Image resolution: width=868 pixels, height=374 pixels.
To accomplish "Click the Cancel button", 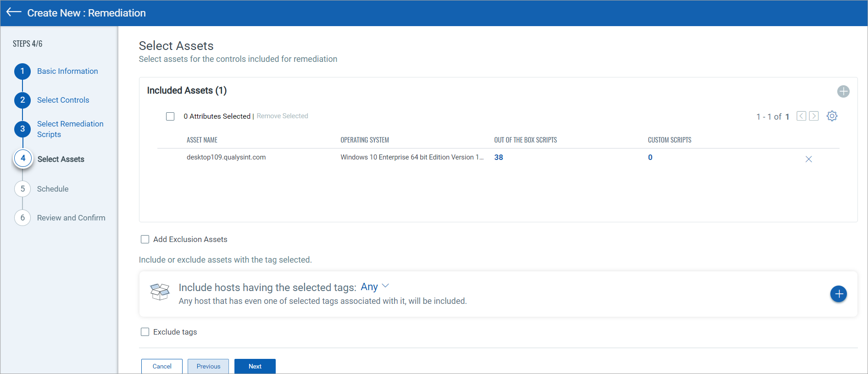I will coord(161,366).
